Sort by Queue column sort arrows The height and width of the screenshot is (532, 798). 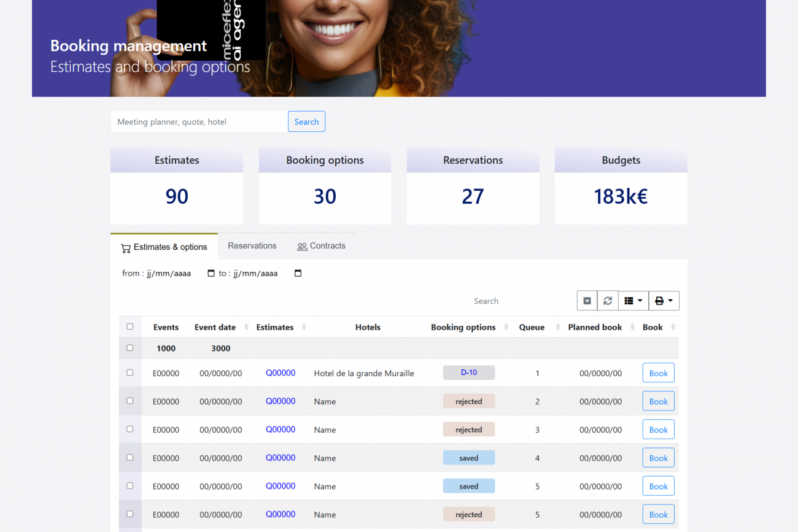point(558,327)
